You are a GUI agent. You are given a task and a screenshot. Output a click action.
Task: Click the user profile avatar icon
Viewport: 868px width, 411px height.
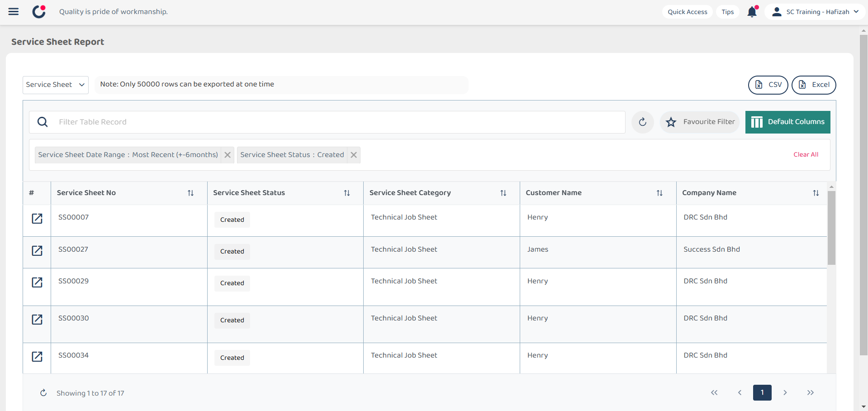click(777, 12)
